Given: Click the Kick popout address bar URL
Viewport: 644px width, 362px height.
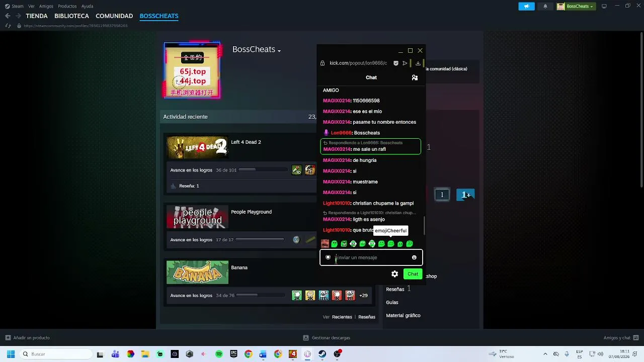Looking at the screenshot, I should [358, 63].
